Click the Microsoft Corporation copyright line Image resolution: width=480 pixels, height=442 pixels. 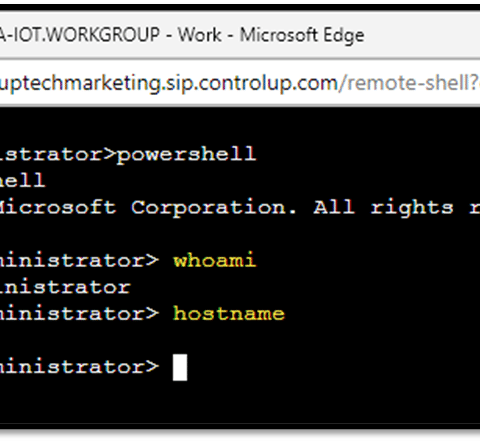pyautogui.click(x=148, y=207)
